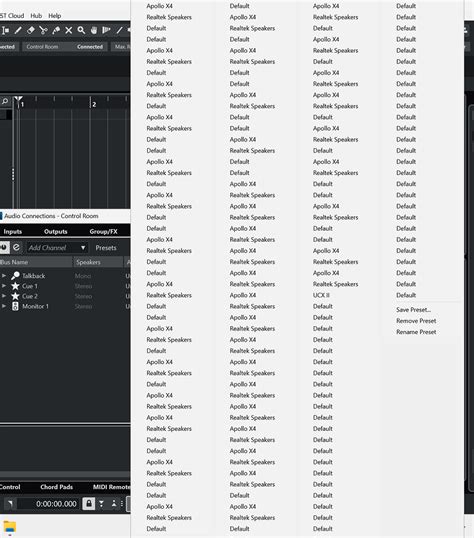This screenshot has height=538, width=474.
Task: Select the Erase tool
Action: click(31, 31)
